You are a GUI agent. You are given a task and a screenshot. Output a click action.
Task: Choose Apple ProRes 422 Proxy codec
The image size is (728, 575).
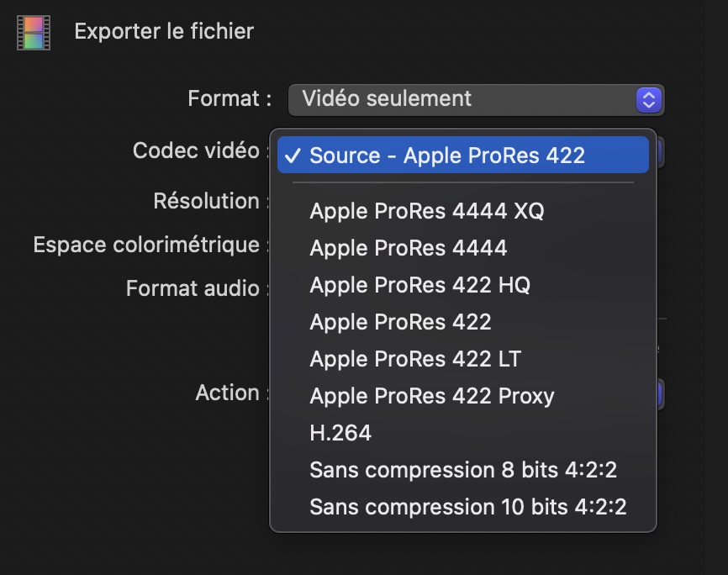pyautogui.click(x=431, y=396)
